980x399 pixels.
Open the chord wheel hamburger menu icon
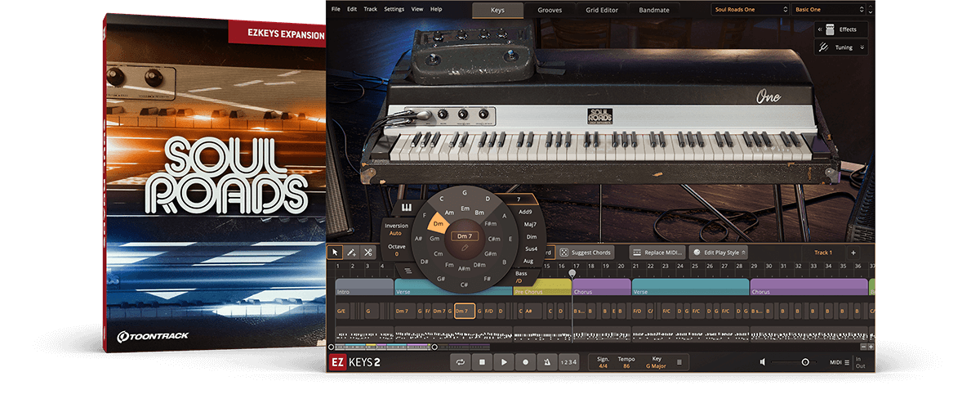pos(408,271)
